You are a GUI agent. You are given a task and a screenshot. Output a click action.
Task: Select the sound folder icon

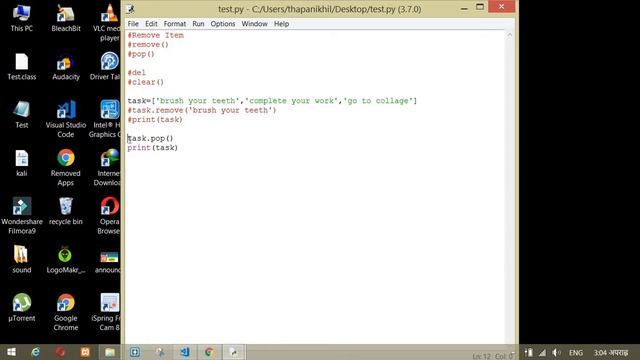coord(22,260)
